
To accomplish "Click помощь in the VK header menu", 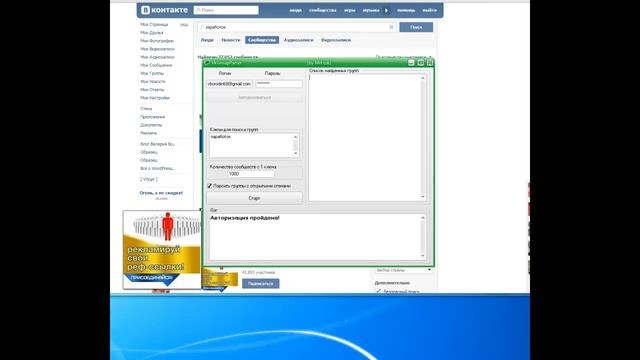I will [406, 10].
